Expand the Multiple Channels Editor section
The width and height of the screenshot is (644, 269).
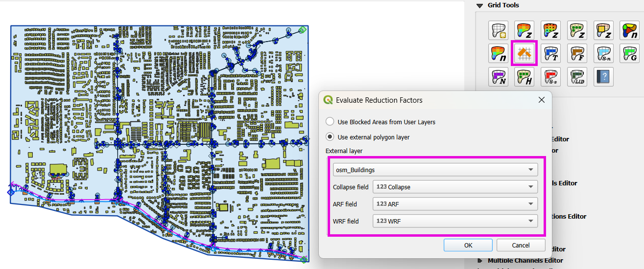480,261
